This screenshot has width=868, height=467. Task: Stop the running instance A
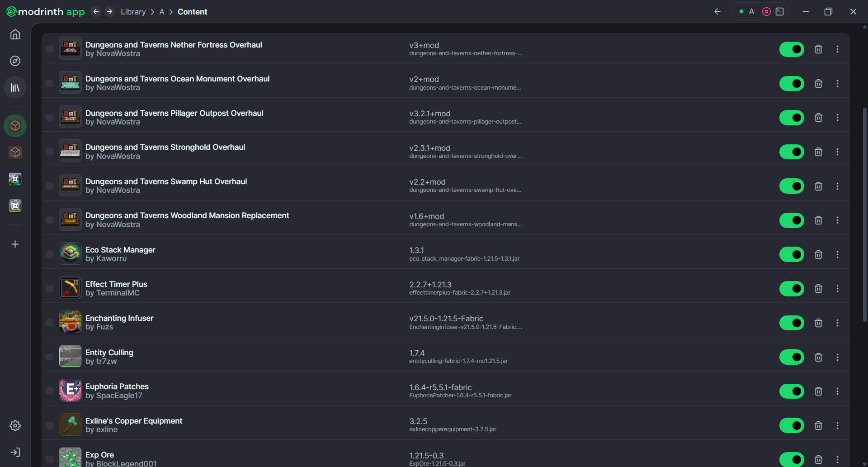coord(766,12)
